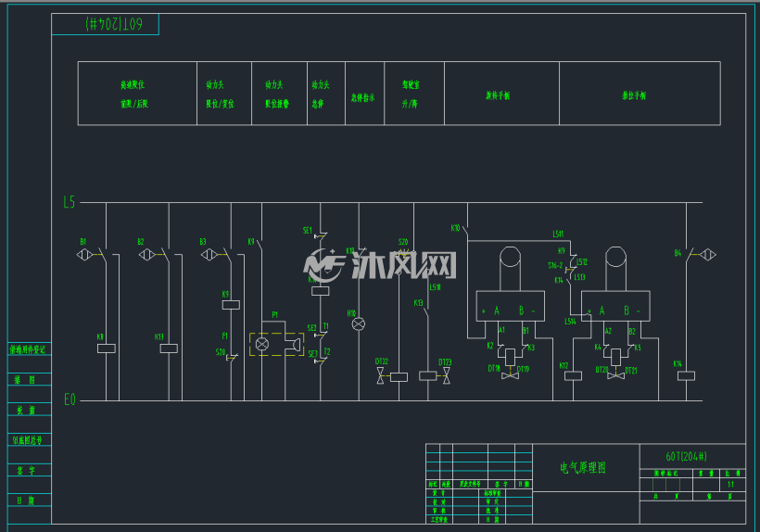Click the F1 text label
This screenshot has height=532, width=760.
coord(225,336)
